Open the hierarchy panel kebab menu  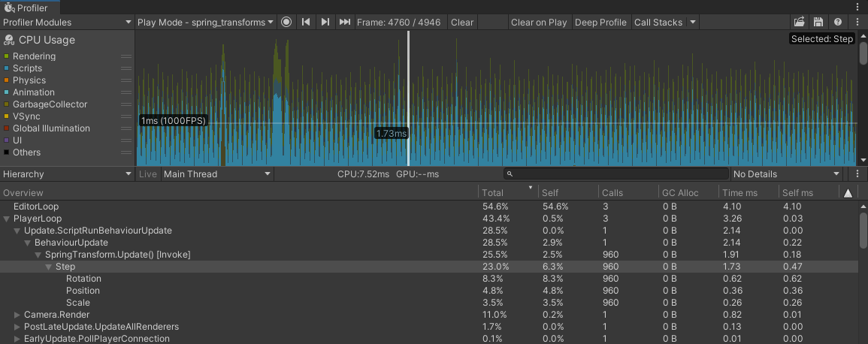click(x=857, y=174)
